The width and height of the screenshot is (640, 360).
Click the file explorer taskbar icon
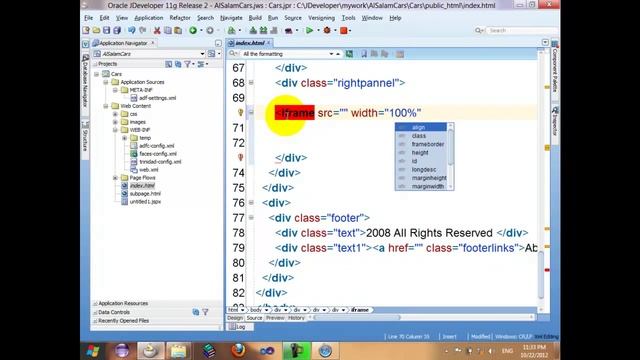click(178, 351)
